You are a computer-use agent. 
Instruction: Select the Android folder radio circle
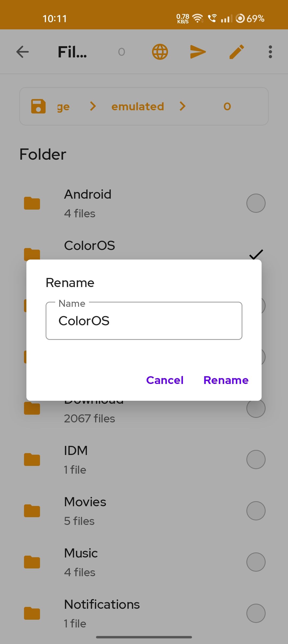pyautogui.click(x=256, y=203)
